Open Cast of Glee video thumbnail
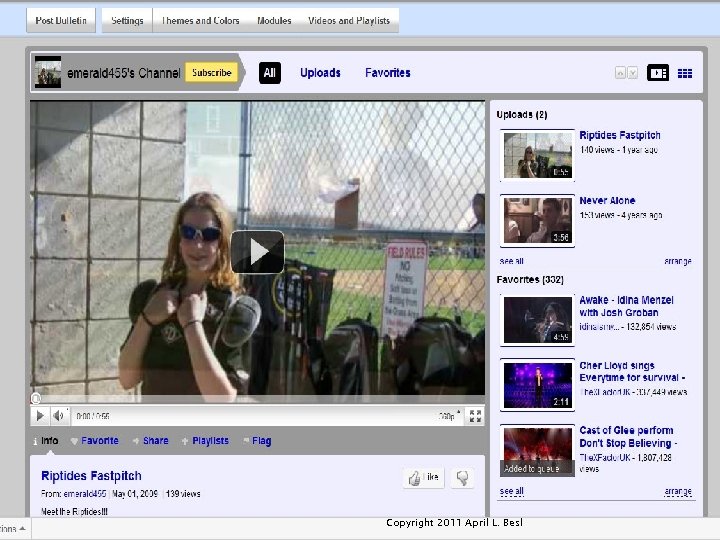 [x=537, y=450]
